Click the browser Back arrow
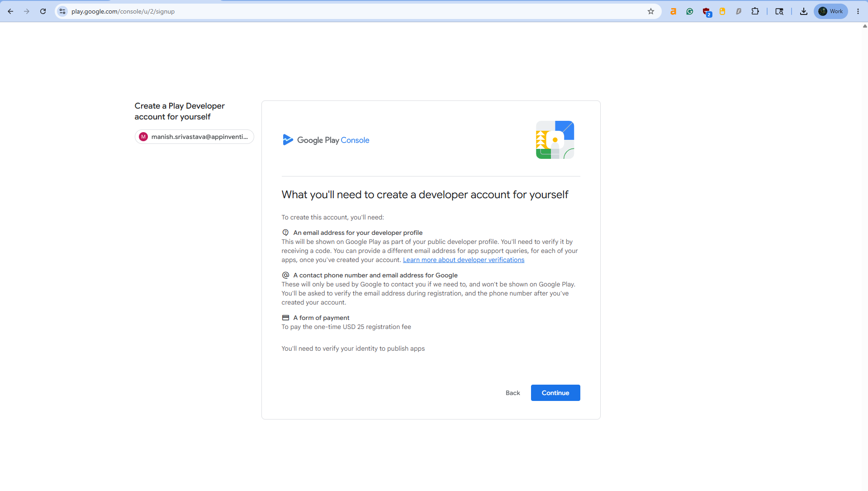The image size is (868, 491). (10, 11)
